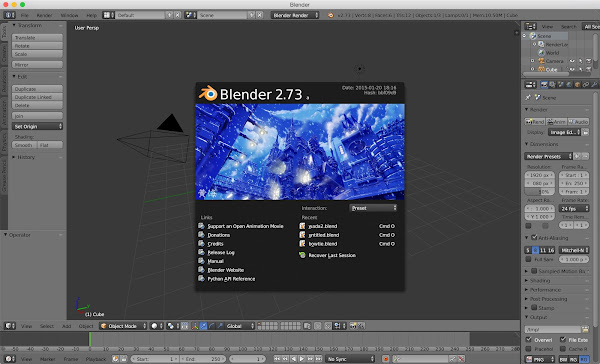Open the Release Log link on splash
The image size is (600, 364).
click(x=221, y=252)
